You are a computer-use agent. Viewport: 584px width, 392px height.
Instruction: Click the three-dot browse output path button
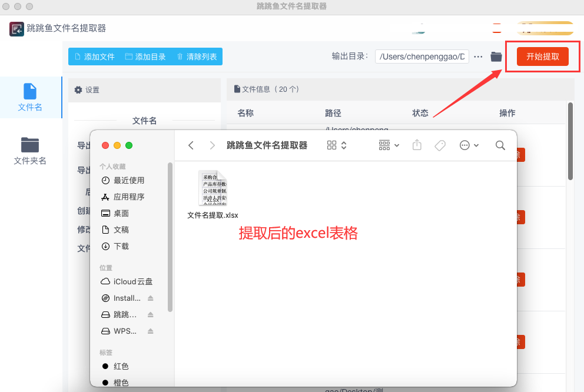[478, 57]
